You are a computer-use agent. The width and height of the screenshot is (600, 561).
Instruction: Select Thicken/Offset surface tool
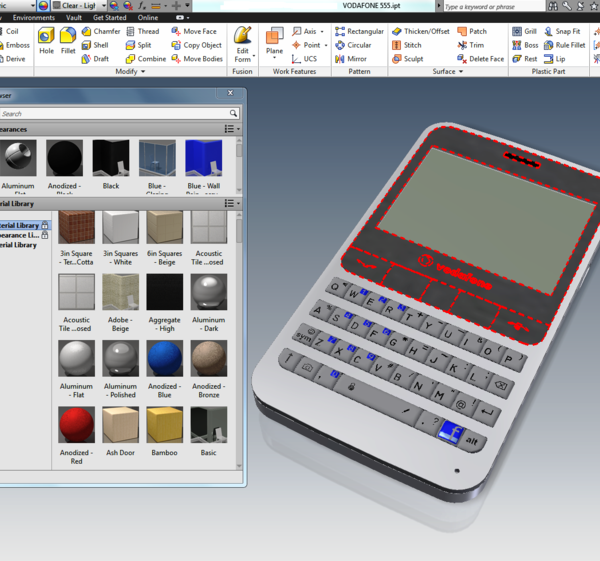[x=421, y=31]
